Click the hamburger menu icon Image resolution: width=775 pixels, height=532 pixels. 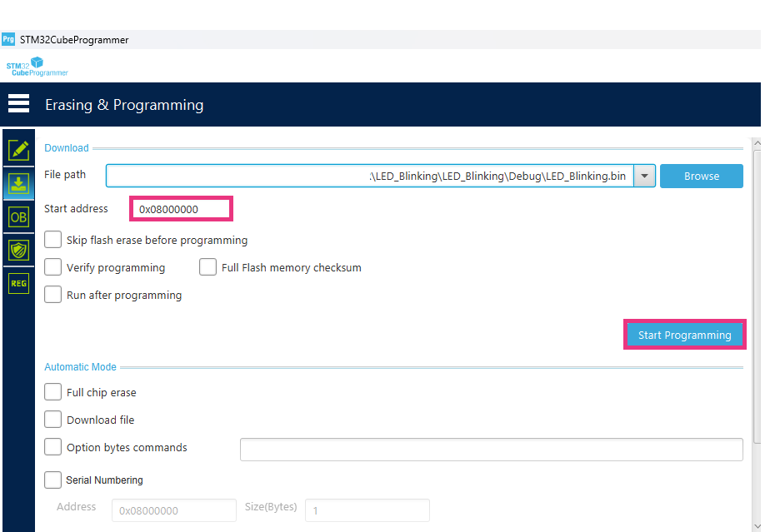click(x=18, y=103)
